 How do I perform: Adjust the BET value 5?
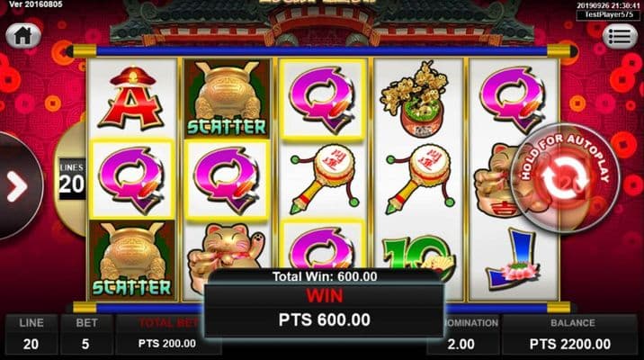click(86, 335)
